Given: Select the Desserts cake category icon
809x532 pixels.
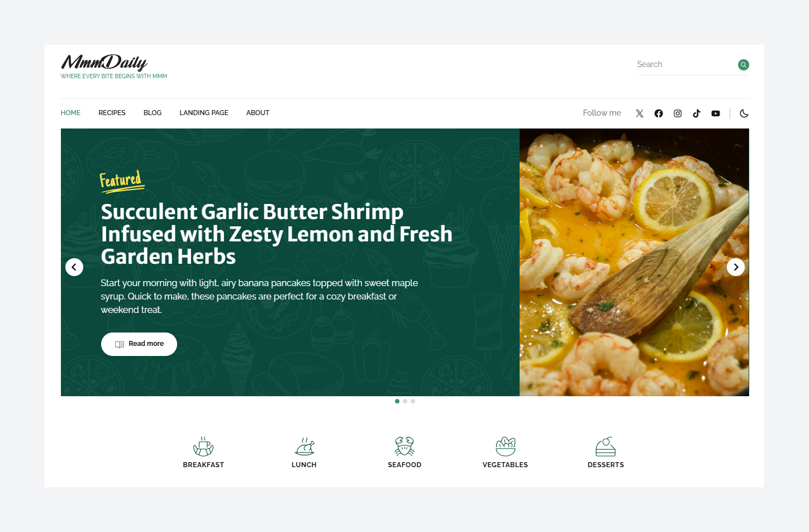Looking at the screenshot, I should (x=606, y=446).
